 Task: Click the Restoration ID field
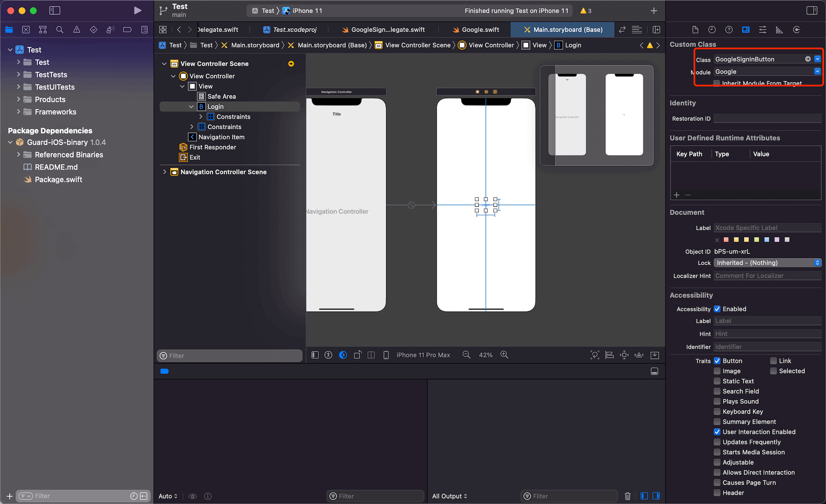click(767, 118)
